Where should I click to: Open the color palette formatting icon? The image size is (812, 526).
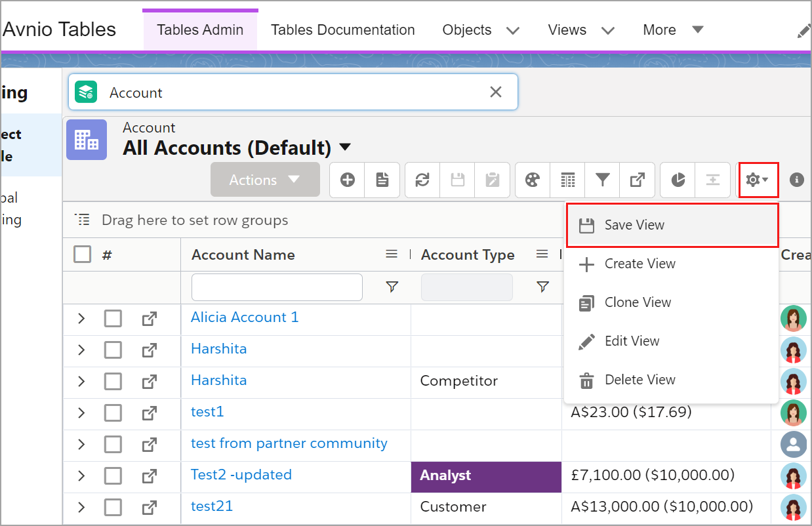pyautogui.click(x=533, y=180)
